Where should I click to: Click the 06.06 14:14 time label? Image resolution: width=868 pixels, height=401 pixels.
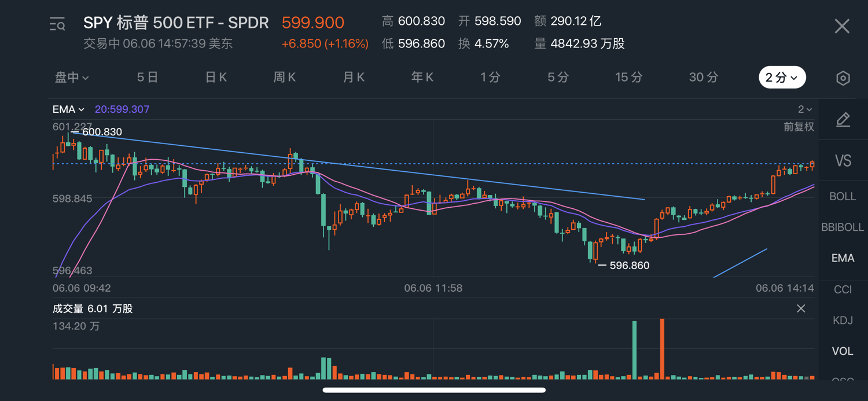click(785, 288)
